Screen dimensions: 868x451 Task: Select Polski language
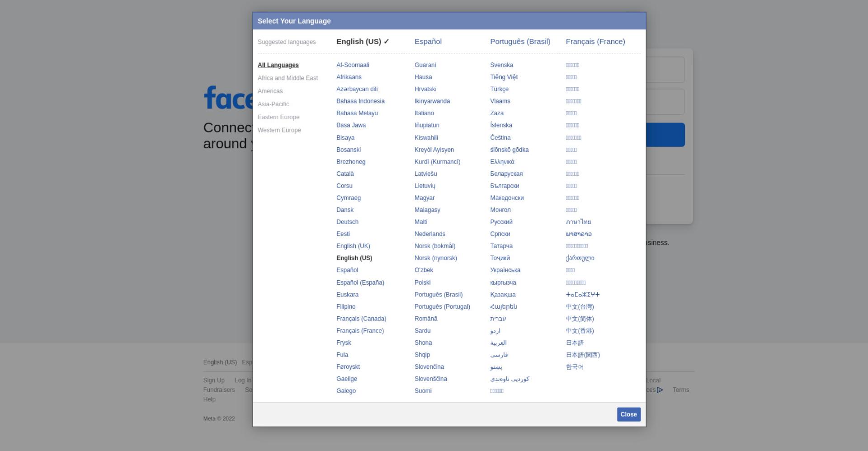point(422,282)
